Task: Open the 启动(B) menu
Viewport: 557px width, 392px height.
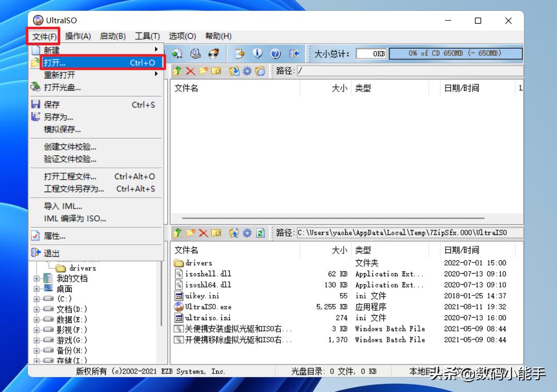Action: coord(113,36)
